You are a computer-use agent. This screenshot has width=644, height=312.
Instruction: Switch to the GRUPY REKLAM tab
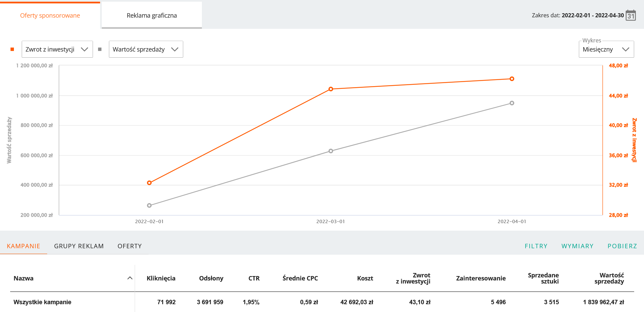click(x=79, y=246)
